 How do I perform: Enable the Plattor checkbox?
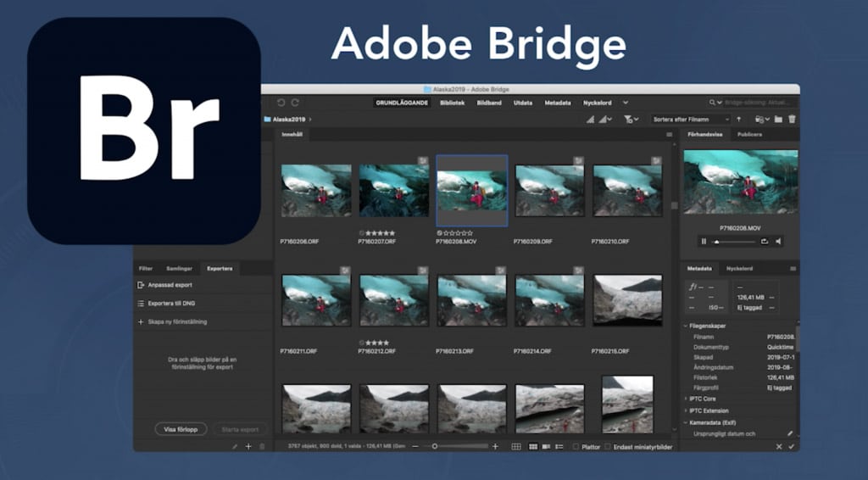576,446
